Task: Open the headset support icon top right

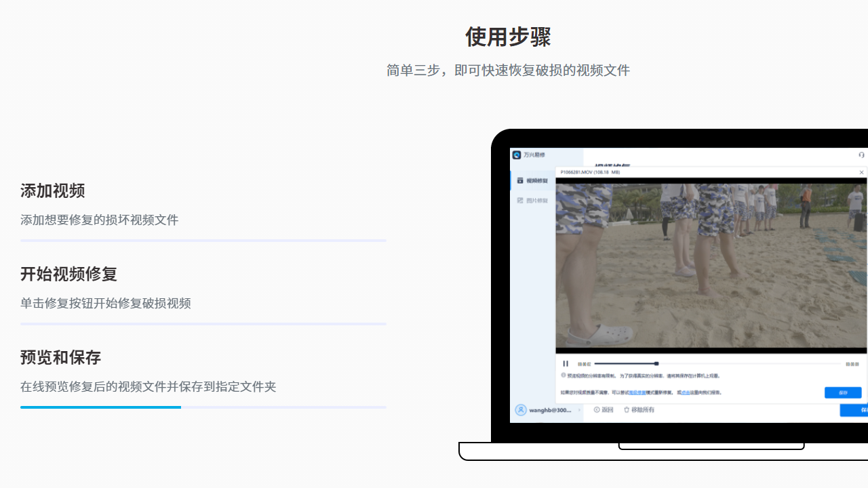Action: pyautogui.click(x=861, y=155)
